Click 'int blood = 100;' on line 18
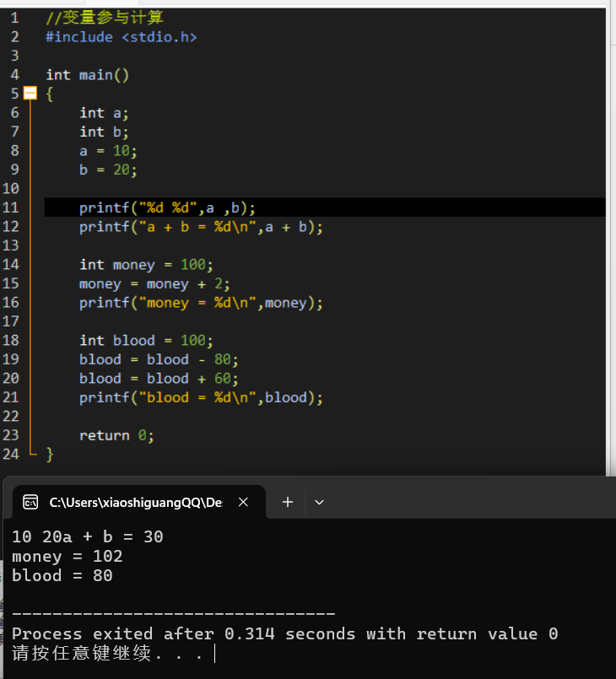 (147, 341)
